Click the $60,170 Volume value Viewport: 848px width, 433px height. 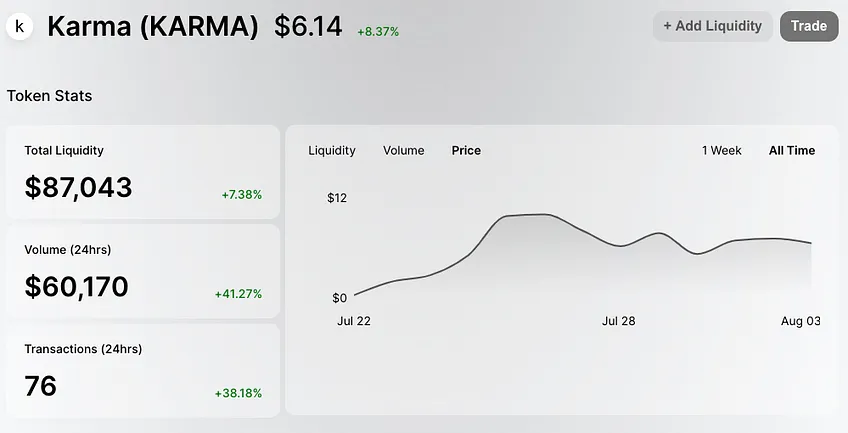click(x=76, y=287)
